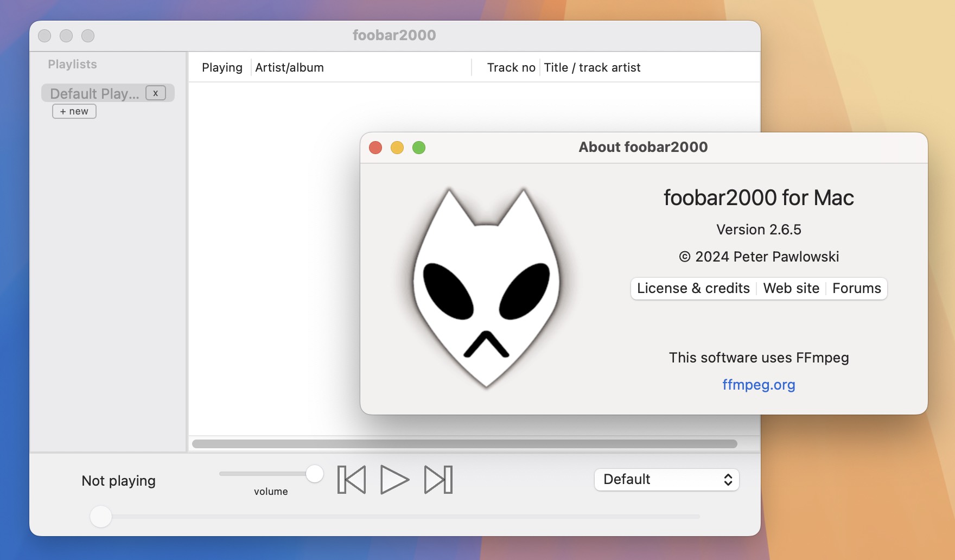The image size is (955, 560).
Task: Click the volume label text
Action: (x=271, y=492)
